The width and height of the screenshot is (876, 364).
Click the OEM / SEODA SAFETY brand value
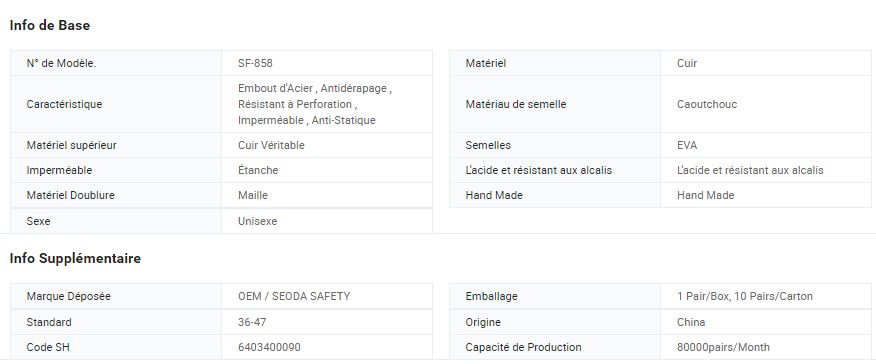point(294,296)
